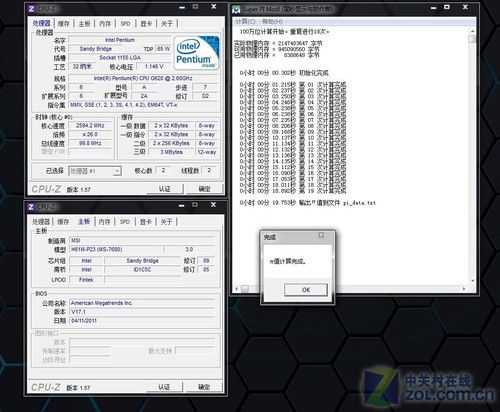Image resolution: width=500 pixels, height=412 pixels.
Task: Click the MSI manufacturer field
Action: click(x=142, y=240)
